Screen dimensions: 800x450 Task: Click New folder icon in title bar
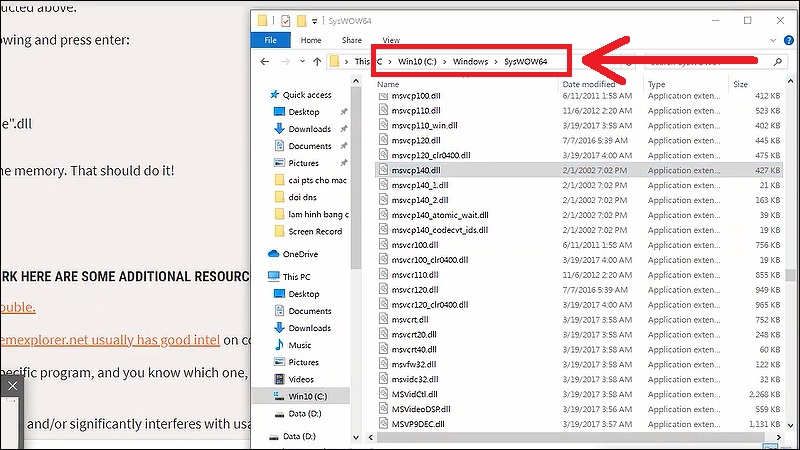click(302, 21)
